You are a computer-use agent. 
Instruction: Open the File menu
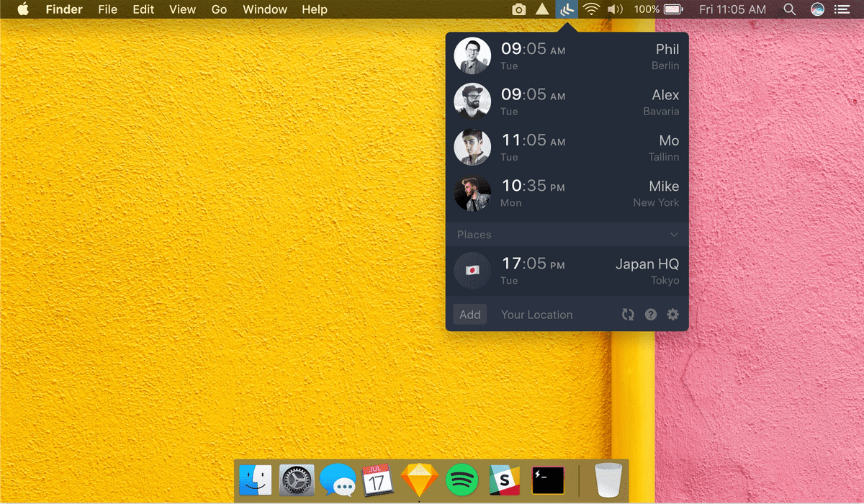(x=107, y=9)
